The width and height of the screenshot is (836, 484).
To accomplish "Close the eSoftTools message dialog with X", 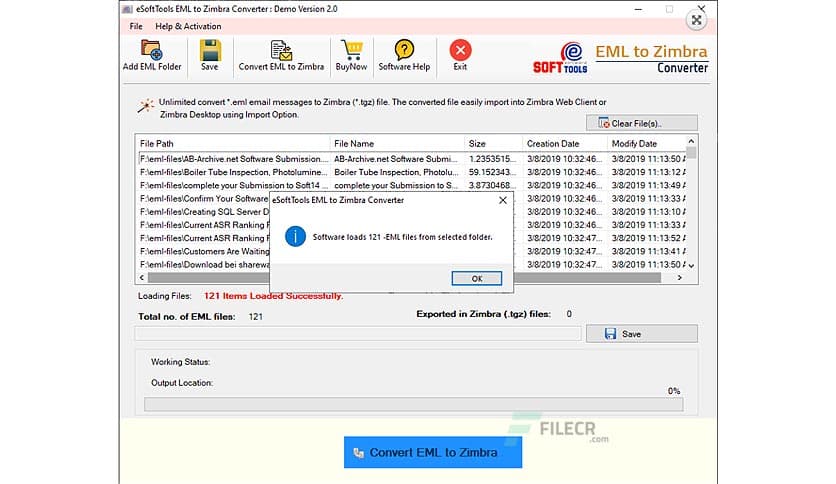I will (x=502, y=200).
